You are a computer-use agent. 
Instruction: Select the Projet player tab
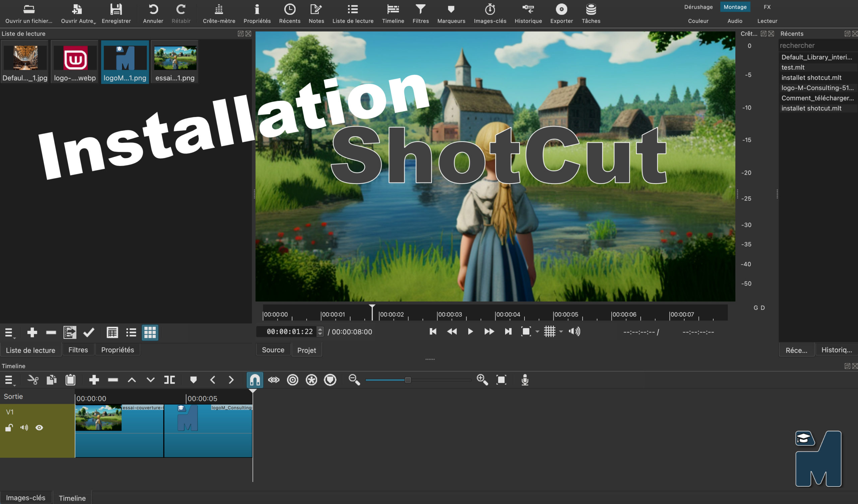(306, 350)
